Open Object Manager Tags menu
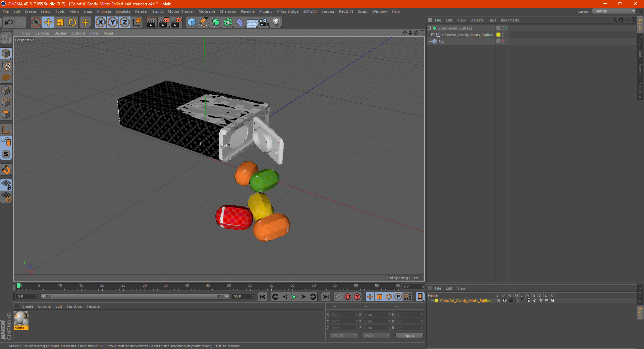This screenshot has height=349, width=644. [492, 20]
